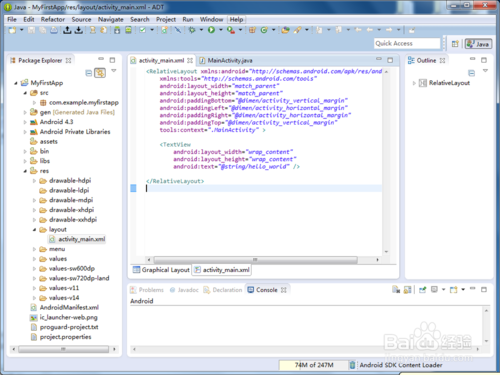Click Collapse All in Package Explorer
Image resolution: width=500 pixels, height=375 pixels.
(89, 73)
